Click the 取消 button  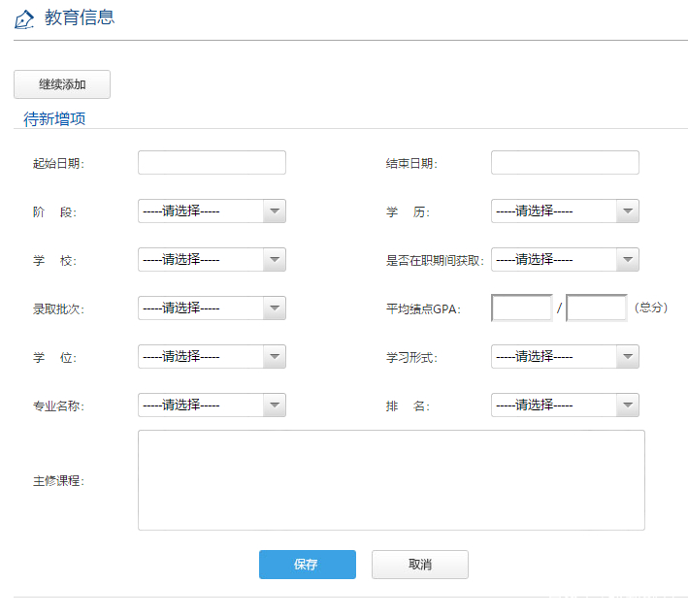(419, 565)
